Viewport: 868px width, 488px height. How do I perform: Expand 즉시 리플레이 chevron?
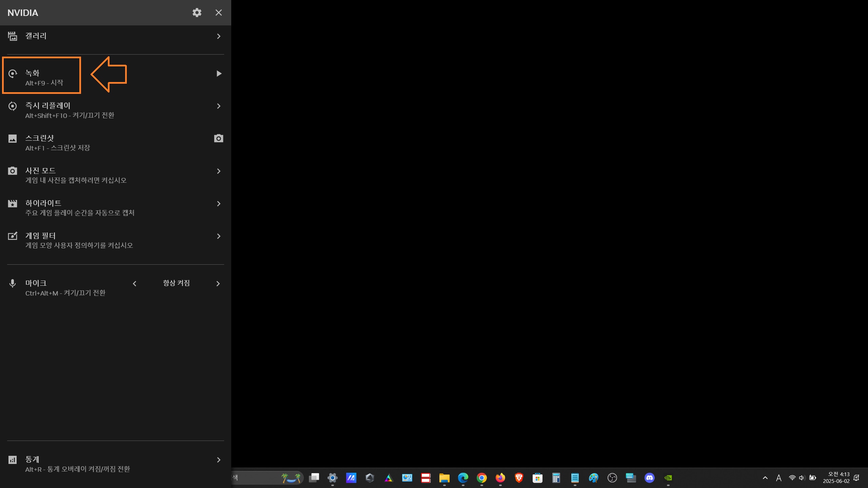[x=219, y=106]
